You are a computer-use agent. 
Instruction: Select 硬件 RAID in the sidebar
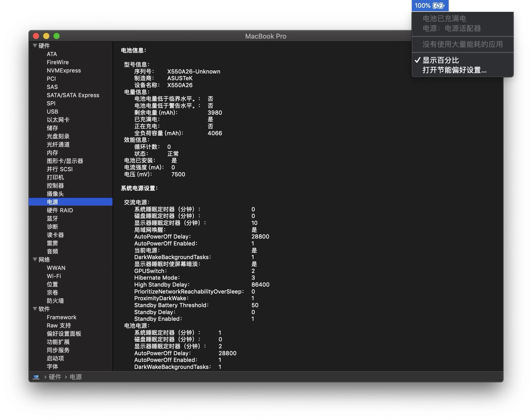tap(60, 210)
